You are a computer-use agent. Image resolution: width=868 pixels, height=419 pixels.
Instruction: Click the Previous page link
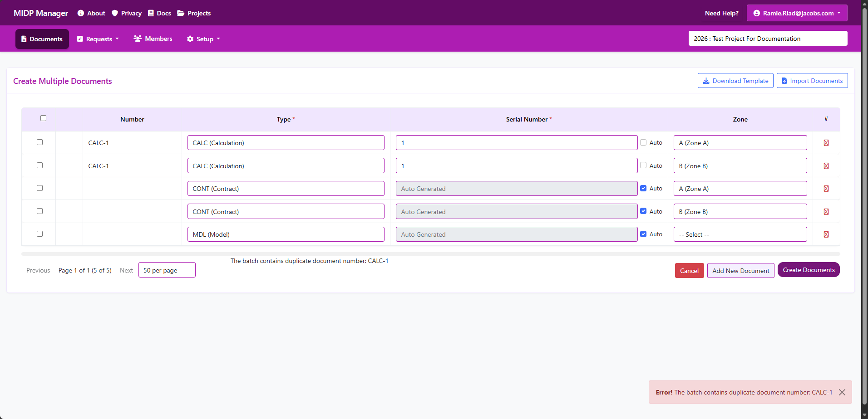pos(38,270)
